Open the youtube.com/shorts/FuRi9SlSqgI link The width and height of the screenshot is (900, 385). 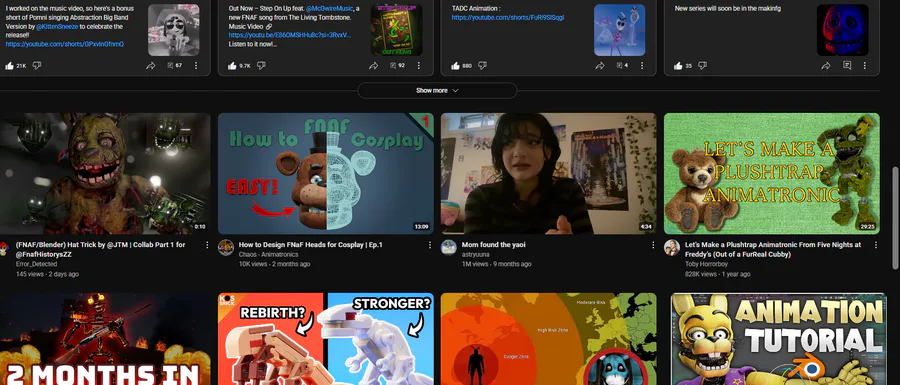[x=507, y=18]
